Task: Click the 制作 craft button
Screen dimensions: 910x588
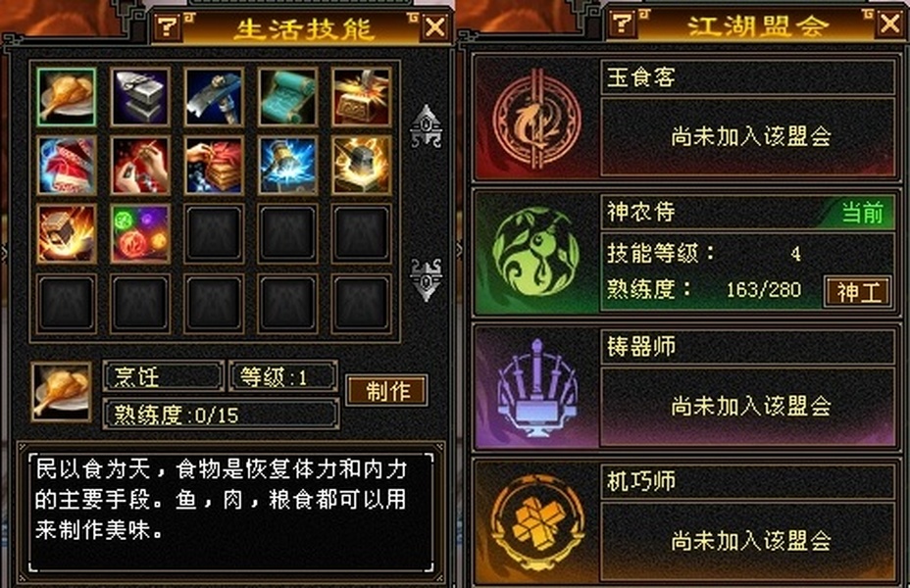Action: tap(387, 391)
